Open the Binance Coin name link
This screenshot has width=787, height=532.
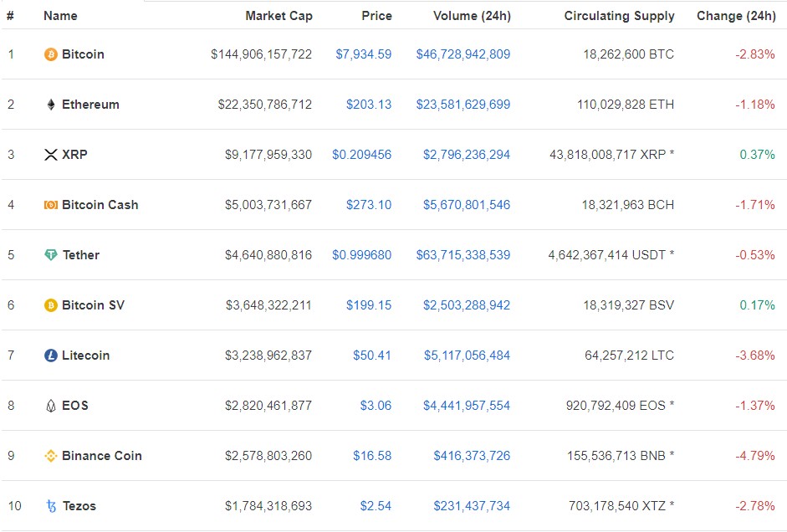click(102, 456)
